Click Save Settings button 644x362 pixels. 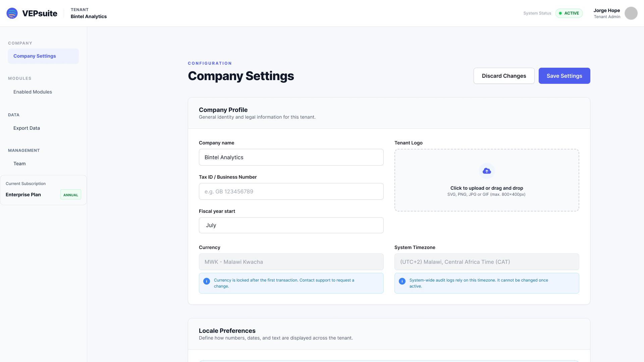(x=564, y=76)
